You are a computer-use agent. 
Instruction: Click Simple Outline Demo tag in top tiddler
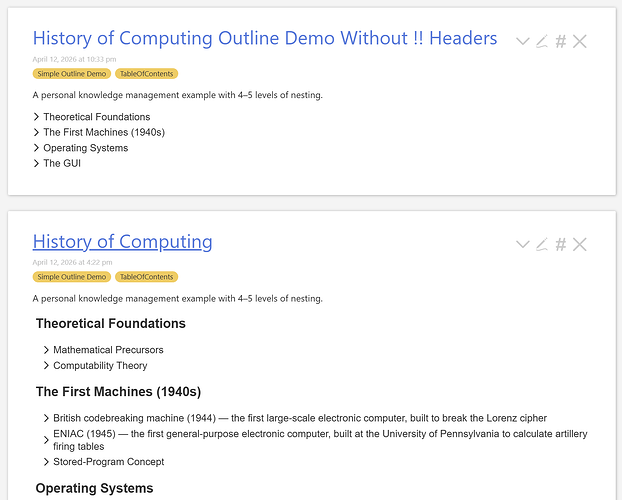pos(71,74)
